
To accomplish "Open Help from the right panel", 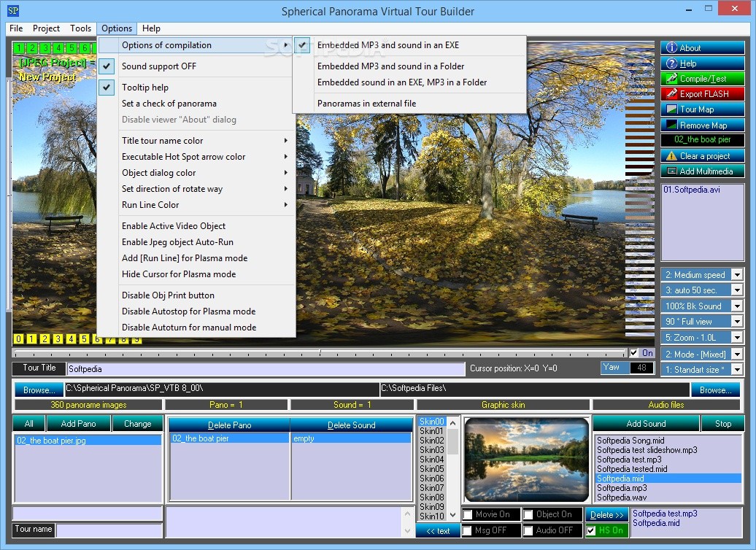I will tap(703, 63).
